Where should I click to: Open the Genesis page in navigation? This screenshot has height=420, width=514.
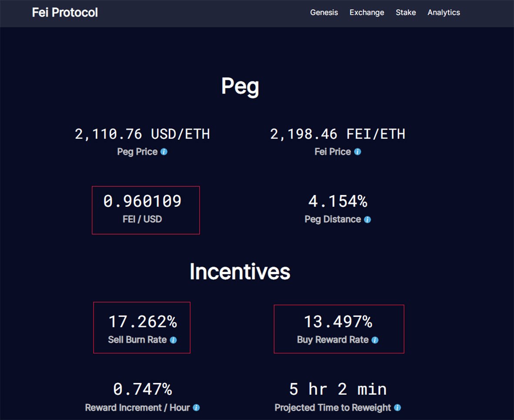click(x=324, y=13)
